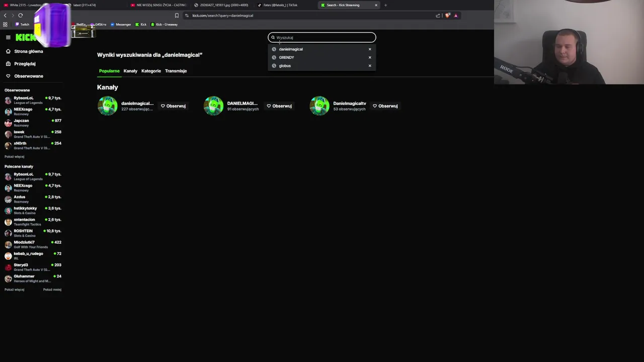Follow the danielmagical channel with 227 followers
The width and height of the screenshot is (644, 362).
173,106
